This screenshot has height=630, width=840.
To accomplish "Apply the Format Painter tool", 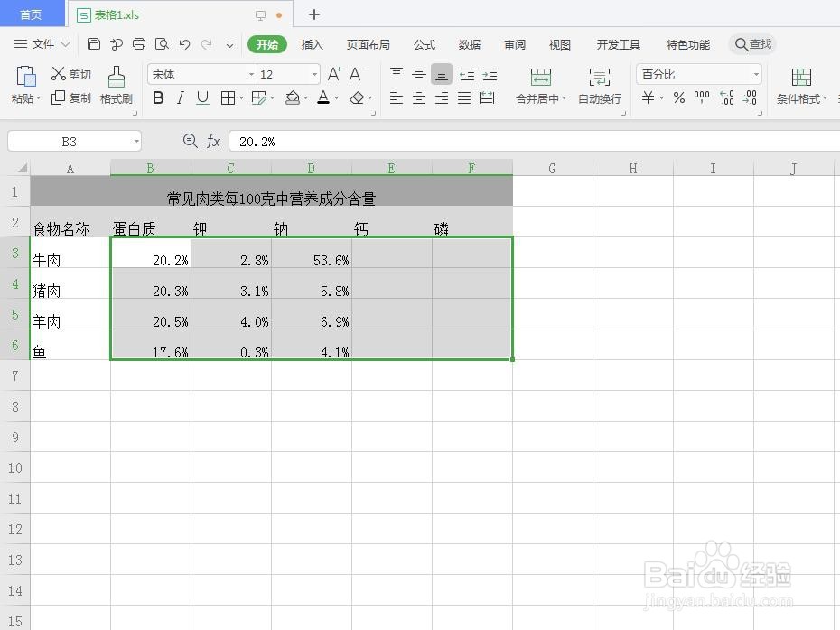I will point(116,86).
